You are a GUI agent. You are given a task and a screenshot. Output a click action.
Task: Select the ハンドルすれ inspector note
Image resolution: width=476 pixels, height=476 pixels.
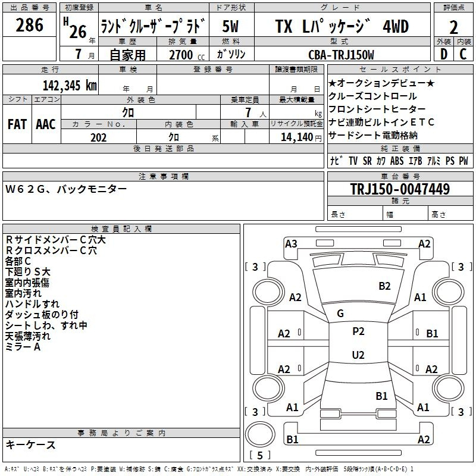click(32, 303)
